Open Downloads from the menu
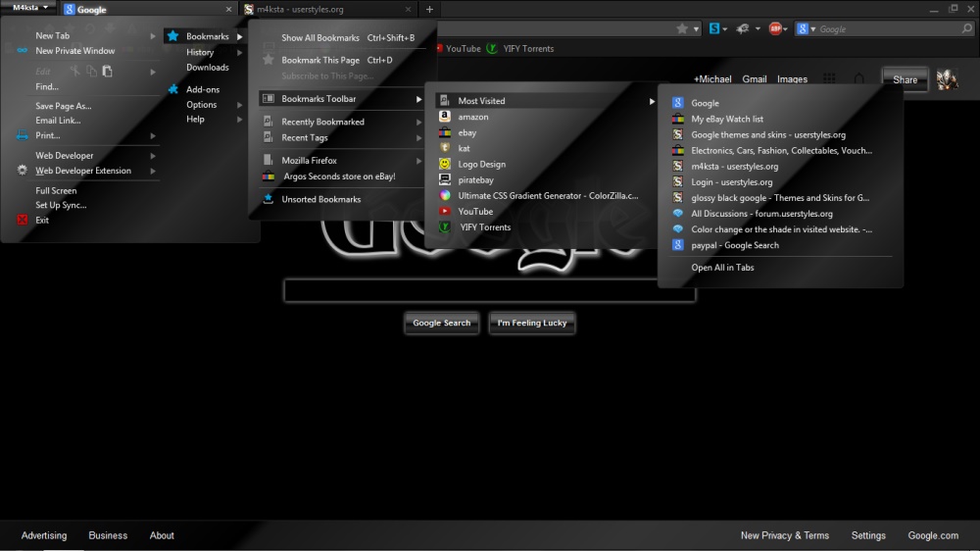Screen dimensions: 980x551 (208, 68)
